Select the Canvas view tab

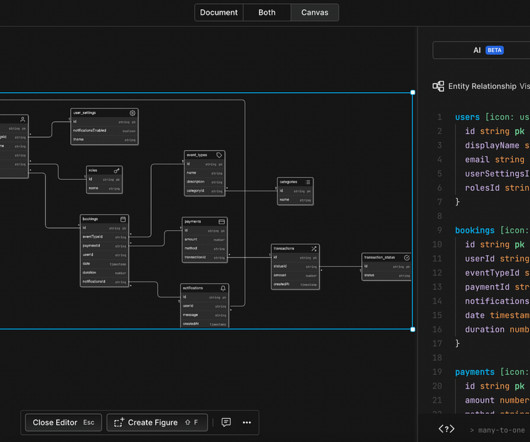coord(314,13)
